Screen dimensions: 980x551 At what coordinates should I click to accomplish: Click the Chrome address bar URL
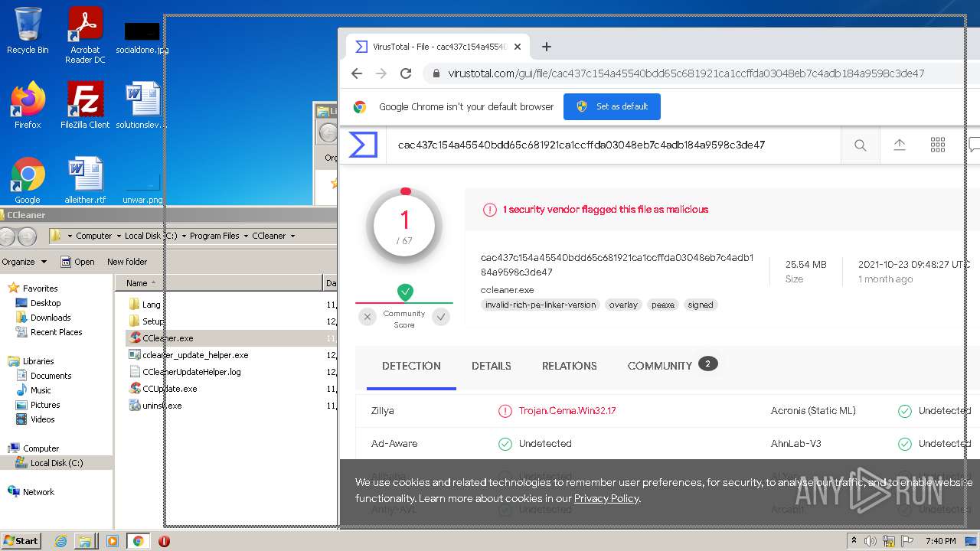[686, 73]
